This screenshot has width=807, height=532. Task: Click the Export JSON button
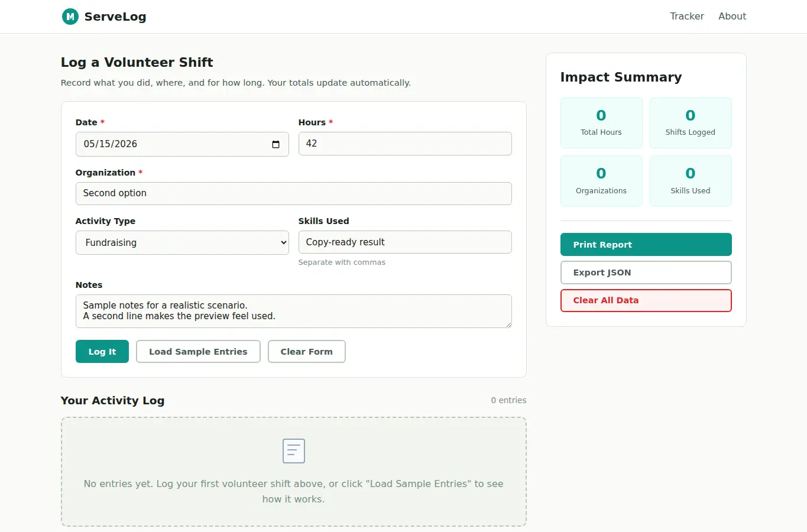tap(646, 273)
